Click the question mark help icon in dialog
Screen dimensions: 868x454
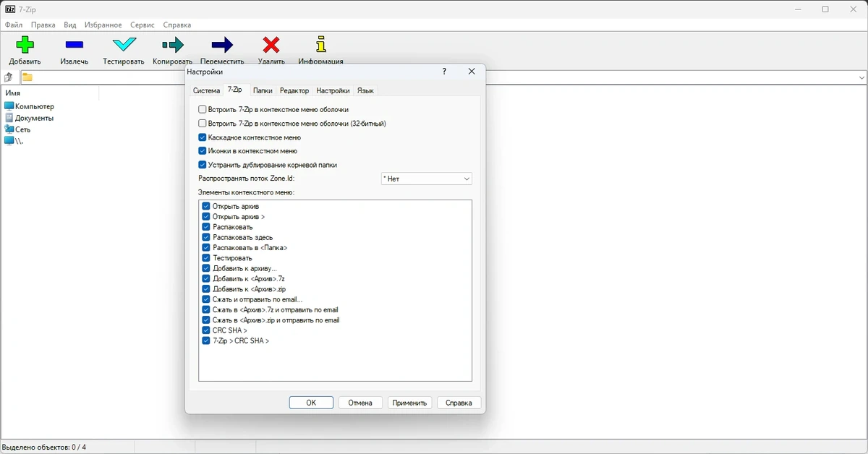[444, 72]
